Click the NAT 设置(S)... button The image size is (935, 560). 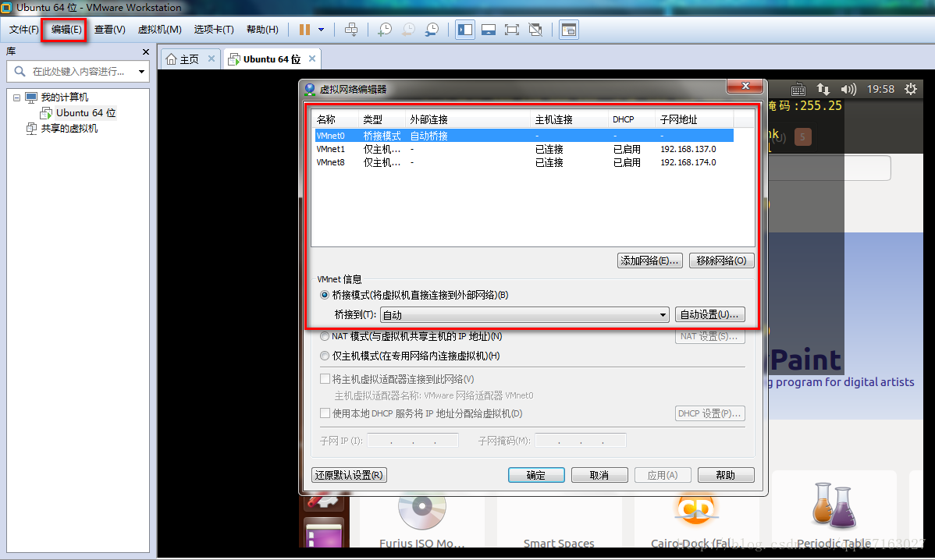pos(709,336)
